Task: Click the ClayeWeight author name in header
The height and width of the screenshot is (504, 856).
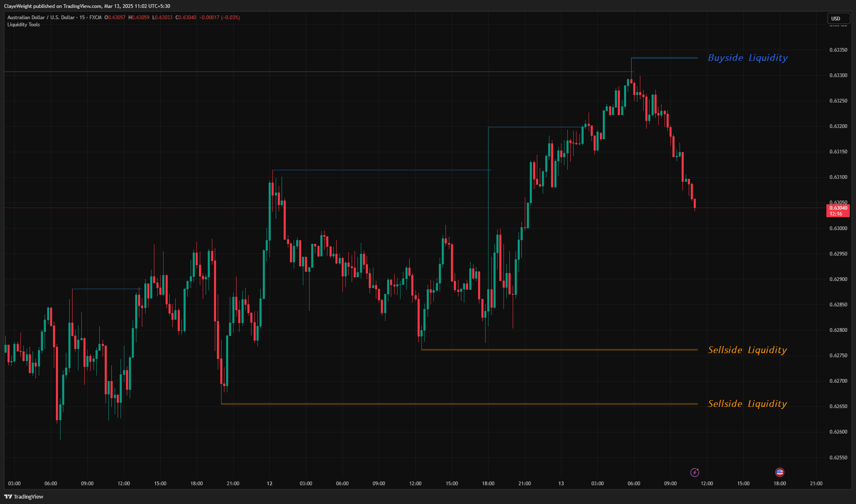Action: tap(19, 6)
